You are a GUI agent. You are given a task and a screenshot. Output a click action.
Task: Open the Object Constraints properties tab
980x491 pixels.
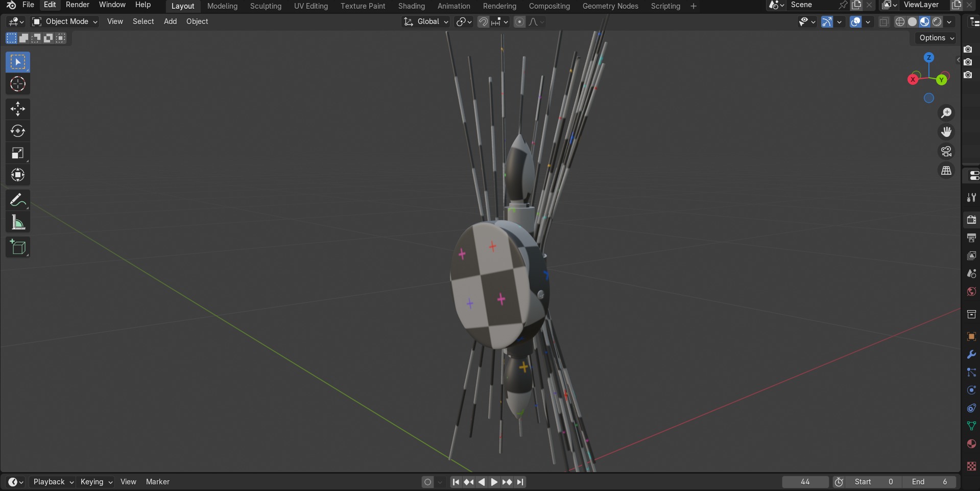click(971, 408)
